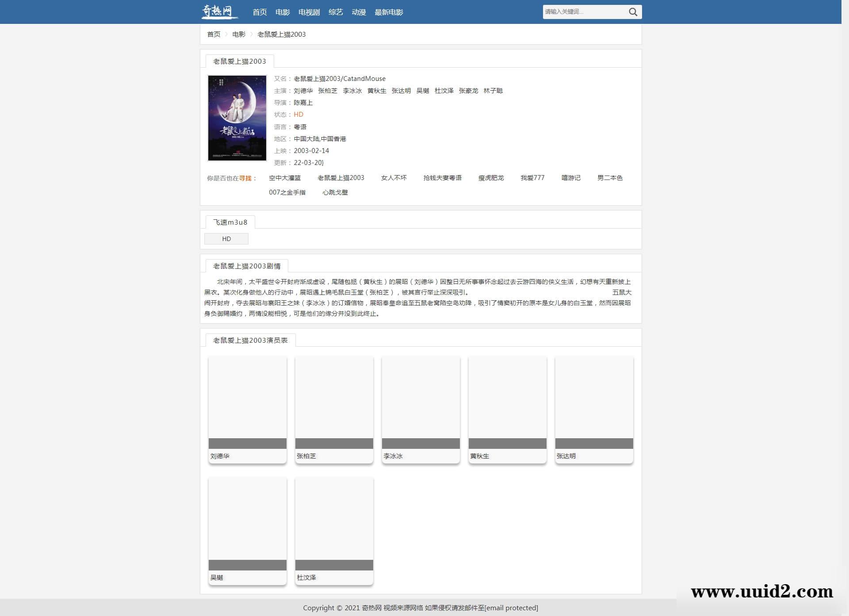
Task: Click the search magnifier icon
Action: [632, 12]
